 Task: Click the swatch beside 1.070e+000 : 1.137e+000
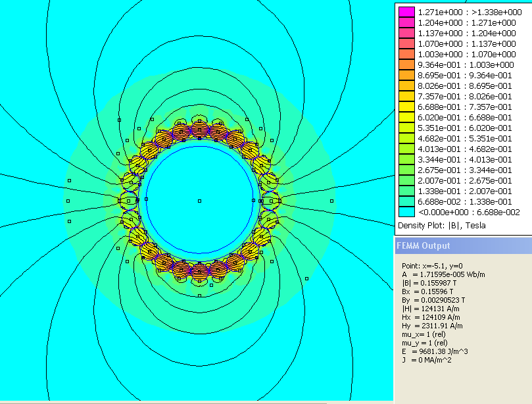pyautogui.click(x=406, y=43)
